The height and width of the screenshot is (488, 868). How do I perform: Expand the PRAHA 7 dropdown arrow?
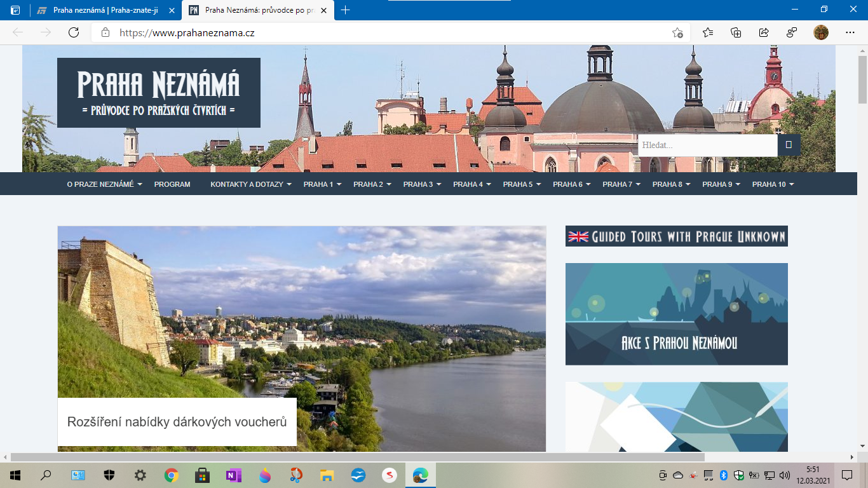(x=638, y=185)
